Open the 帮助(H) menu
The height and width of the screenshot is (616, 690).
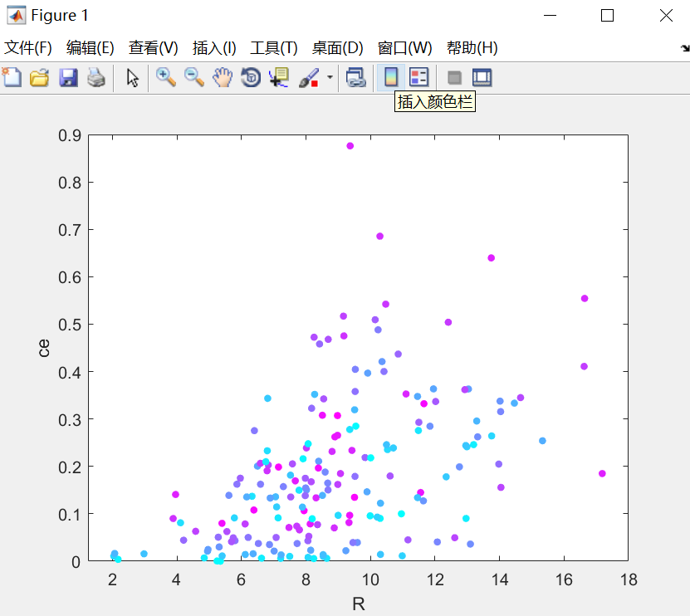pos(472,47)
